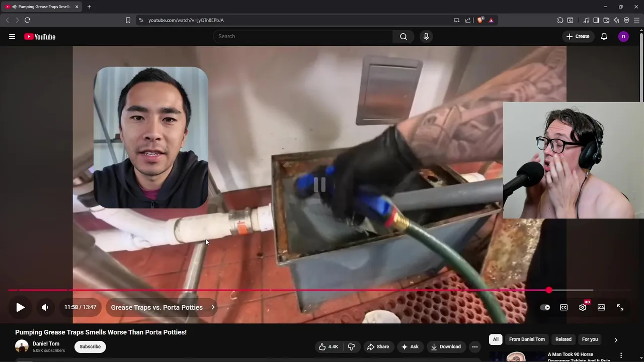Click the cast/install screen icon in address bar

(x=456, y=20)
